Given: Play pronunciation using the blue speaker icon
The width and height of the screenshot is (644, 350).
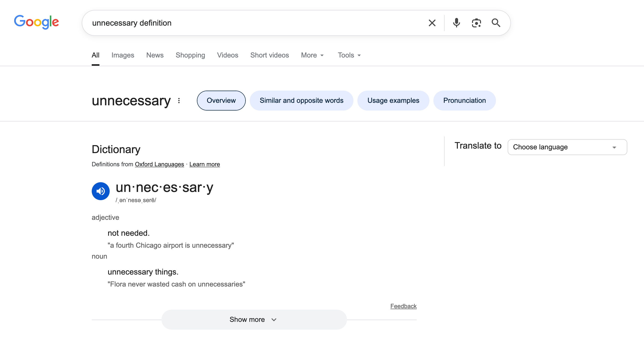Looking at the screenshot, I should click(x=100, y=191).
